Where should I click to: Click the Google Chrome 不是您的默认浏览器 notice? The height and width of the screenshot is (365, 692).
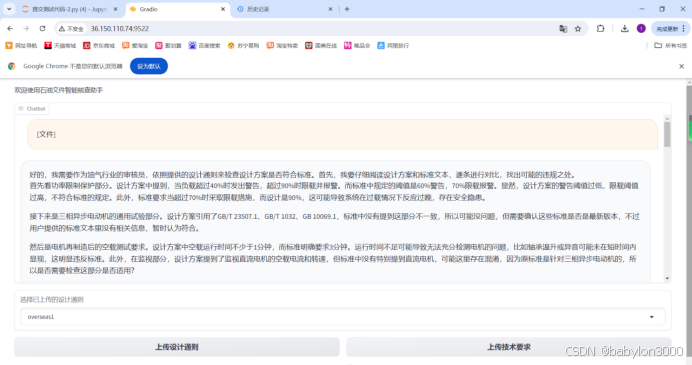tap(73, 66)
